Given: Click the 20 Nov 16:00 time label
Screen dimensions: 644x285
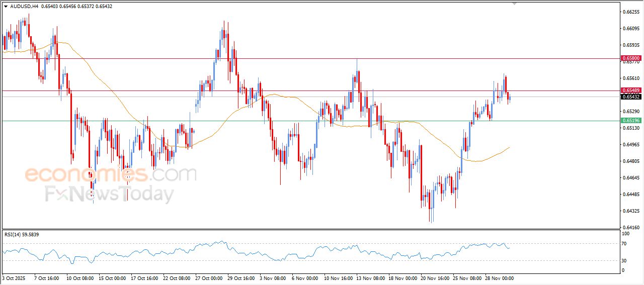Looking at the screenshot, I should pos(434,278).
